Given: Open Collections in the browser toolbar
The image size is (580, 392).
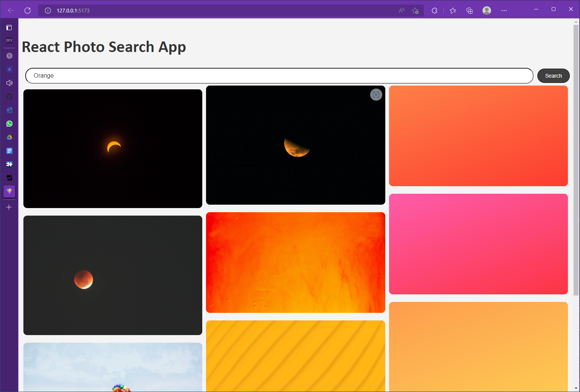Looking at the screenshot, I should tap(469, 10).
